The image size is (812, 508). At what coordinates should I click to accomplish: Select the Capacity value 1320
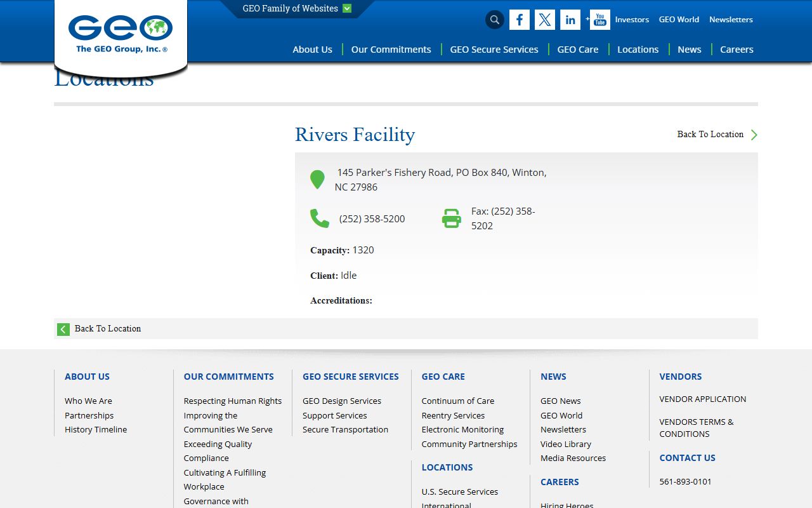(x=363, y=250)
